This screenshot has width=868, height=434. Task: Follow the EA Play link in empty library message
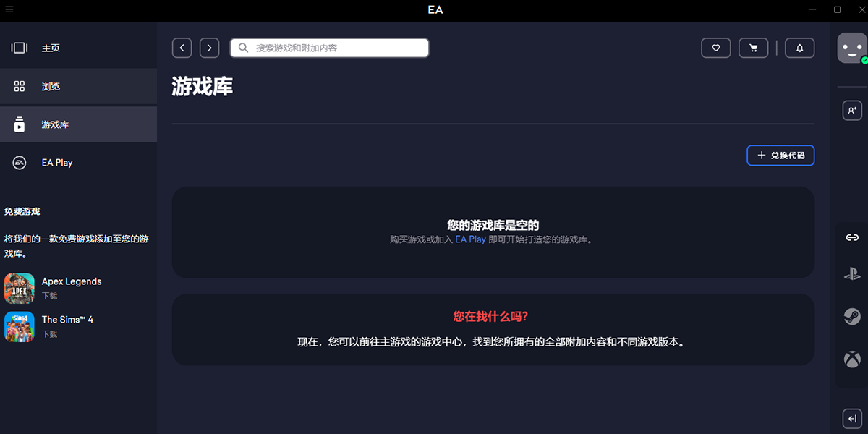(470, 239)
